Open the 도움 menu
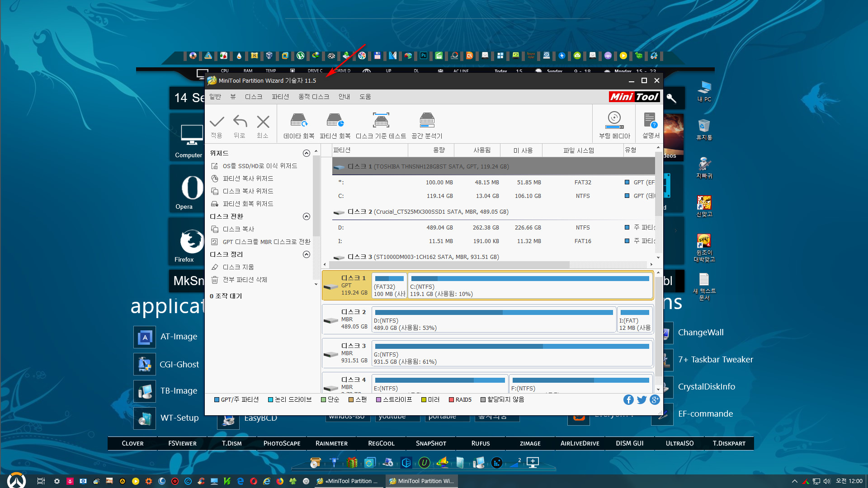 [x=365, y=97]
